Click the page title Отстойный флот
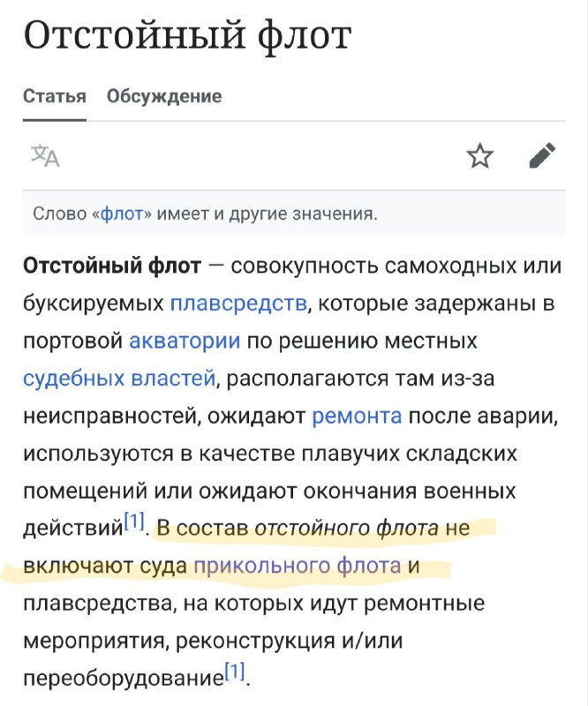The height and width of the screenshot is (706, 588). 187,35
